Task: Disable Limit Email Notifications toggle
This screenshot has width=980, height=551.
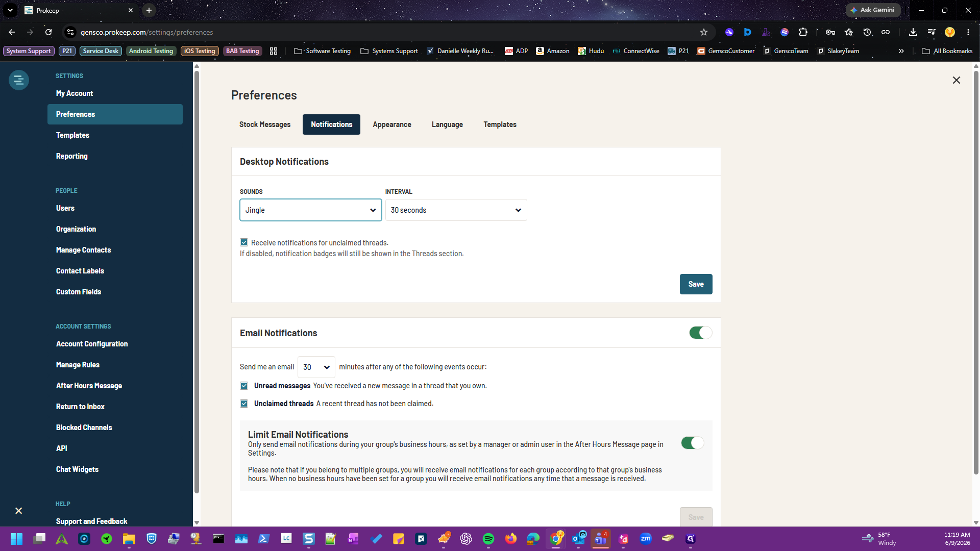Action: coord(693,443)
